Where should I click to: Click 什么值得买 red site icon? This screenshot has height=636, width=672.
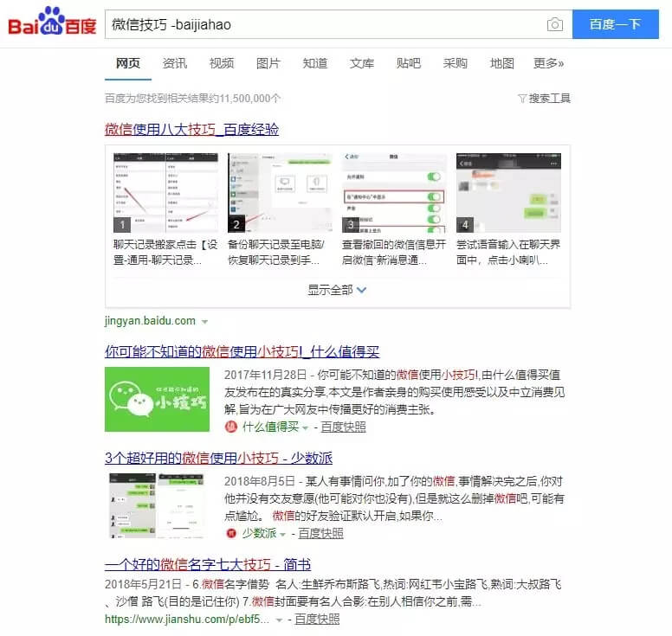coord(231,427)
